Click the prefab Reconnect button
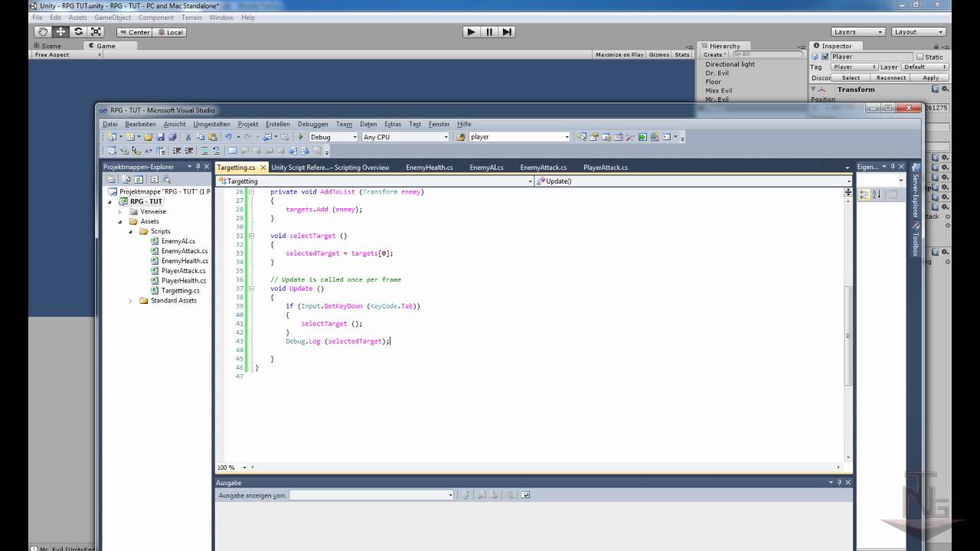 point(891,77)
